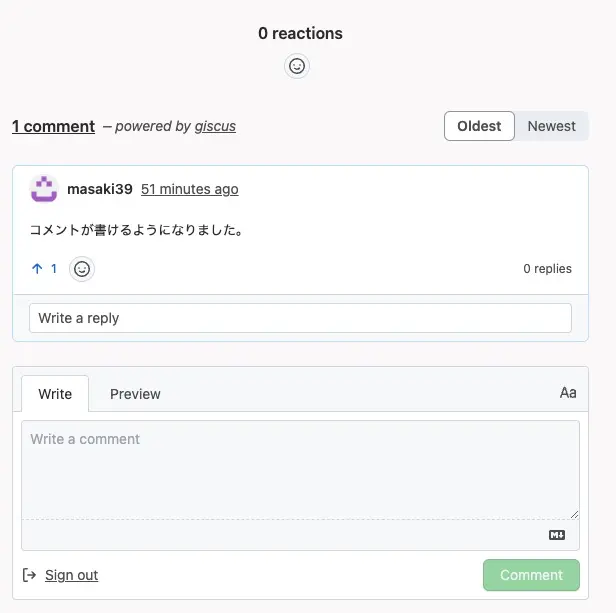616x613 pixels.
Task: Add a reaction with the top smiley icon
Action: (297, 66)
